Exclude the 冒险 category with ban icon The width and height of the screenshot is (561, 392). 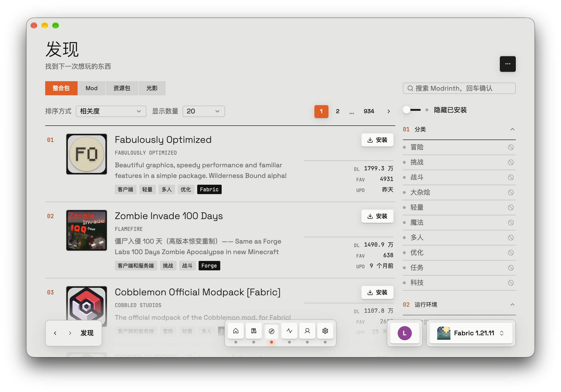(511, 147)
